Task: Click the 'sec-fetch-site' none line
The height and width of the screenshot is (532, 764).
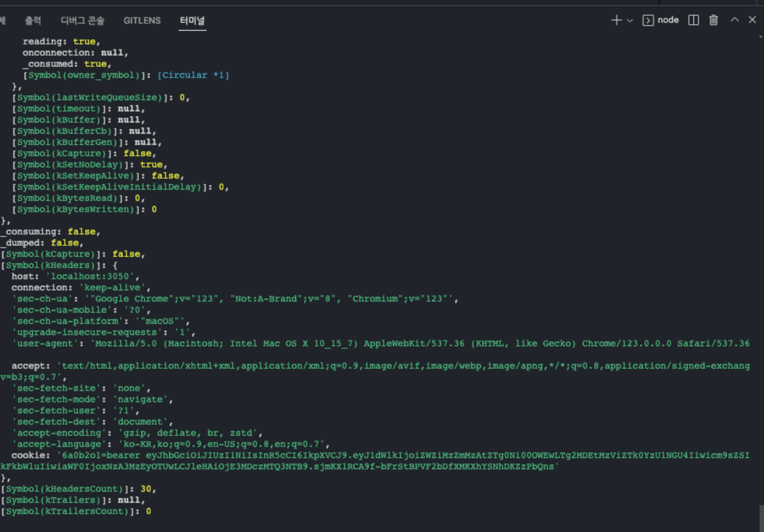Action: pos(81,388)
